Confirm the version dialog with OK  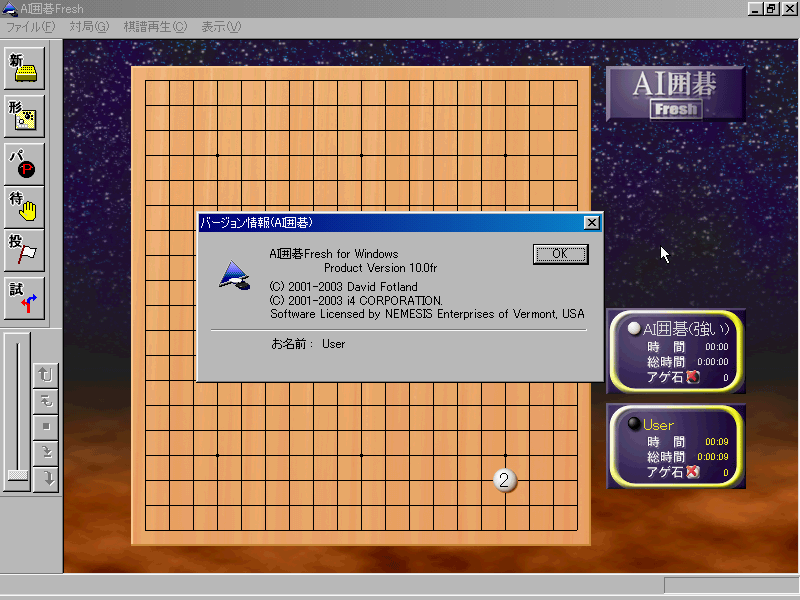point(560,254)
